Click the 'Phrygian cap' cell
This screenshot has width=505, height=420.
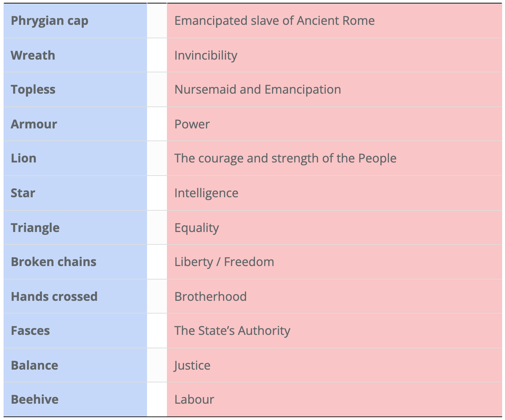click(x=49, y=21)
